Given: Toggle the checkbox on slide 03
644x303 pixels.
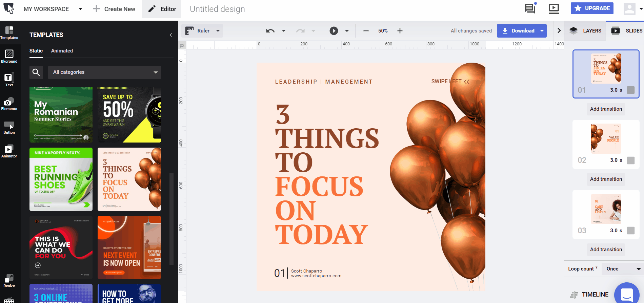Looking at the screenshot, I should click(x=630, y=231).
